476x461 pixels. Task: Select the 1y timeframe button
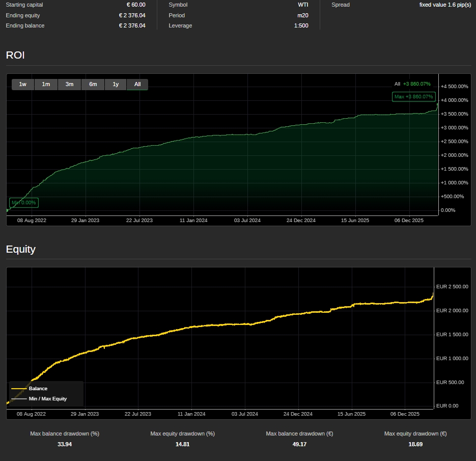coord(115,85)
